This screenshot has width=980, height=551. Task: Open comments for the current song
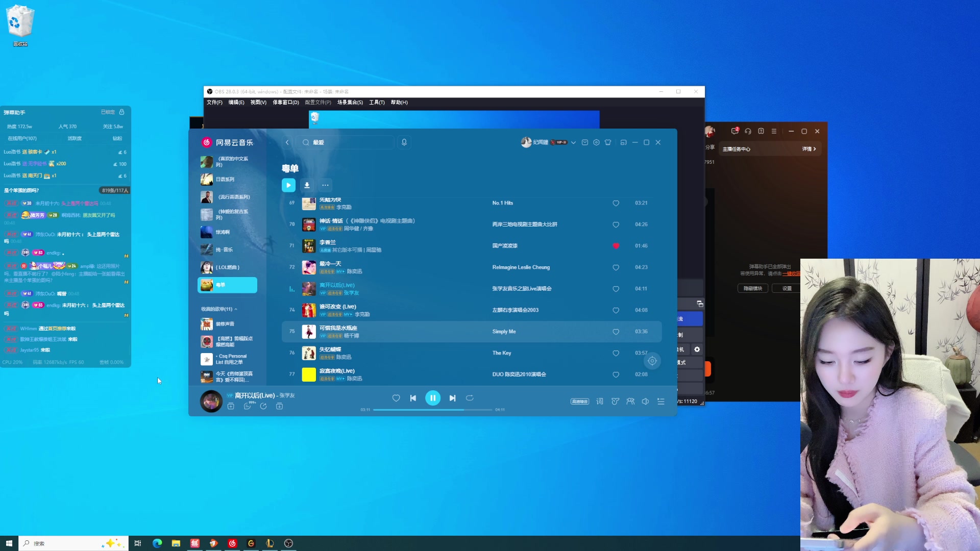tap(248, 406)
